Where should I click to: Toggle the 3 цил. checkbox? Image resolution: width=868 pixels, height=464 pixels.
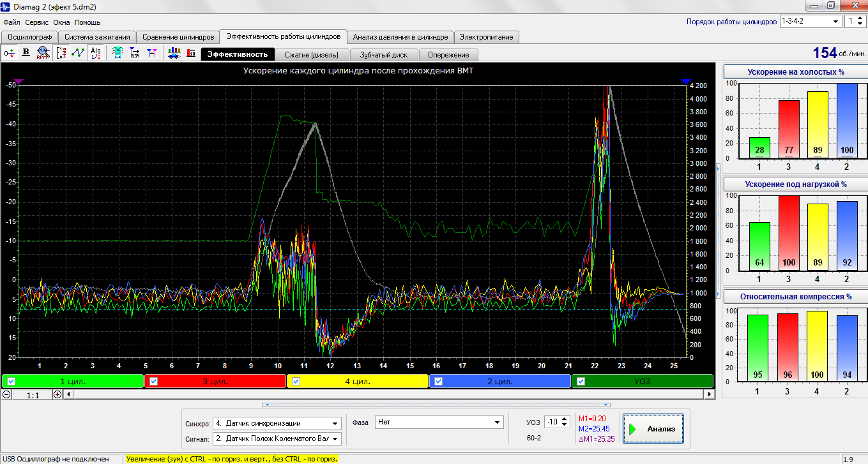click(153, 382)
